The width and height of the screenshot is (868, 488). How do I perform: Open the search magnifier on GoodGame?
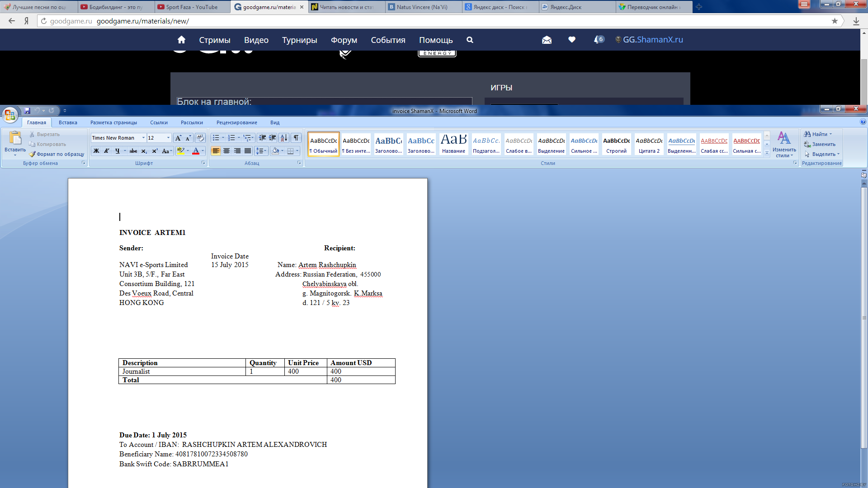point(470,40)
